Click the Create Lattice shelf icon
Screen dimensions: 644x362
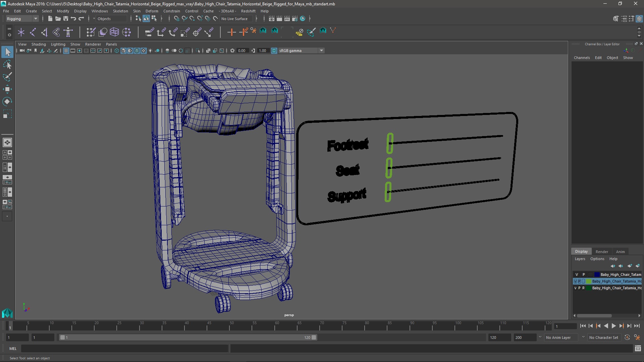tap(114, 32)
